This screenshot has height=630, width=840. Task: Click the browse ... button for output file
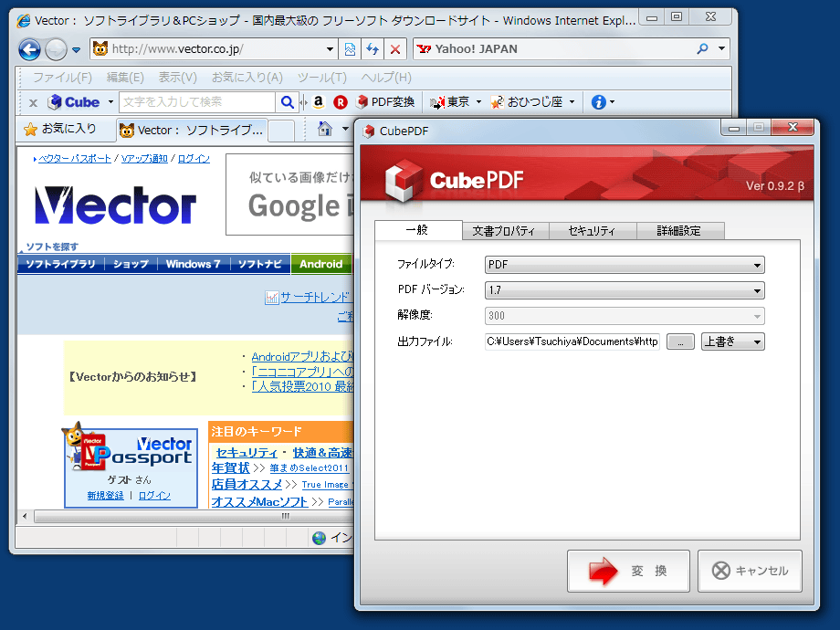(x=680, y=341)
